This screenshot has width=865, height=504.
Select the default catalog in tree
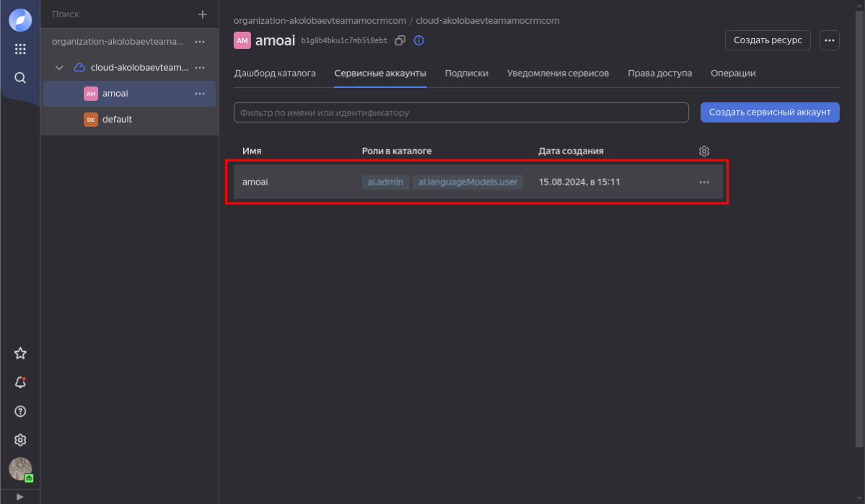[117, 120]
